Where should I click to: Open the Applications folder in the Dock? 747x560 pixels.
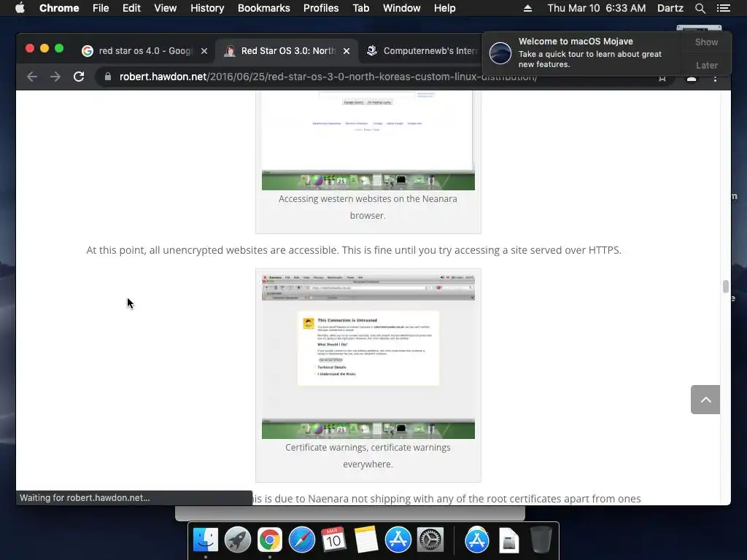pyautogui.click(x=477, y=540)
